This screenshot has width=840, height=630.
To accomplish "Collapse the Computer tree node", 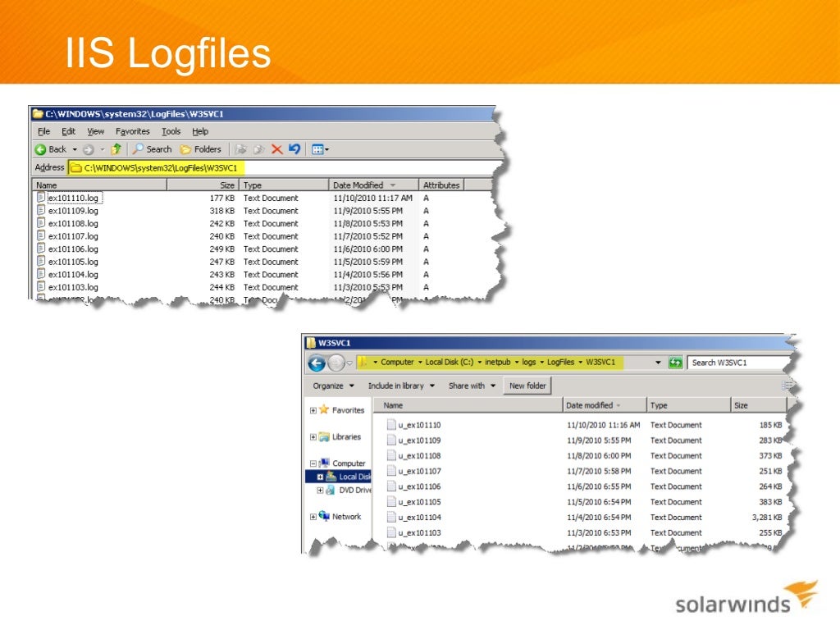I will (x=313, y=463).
